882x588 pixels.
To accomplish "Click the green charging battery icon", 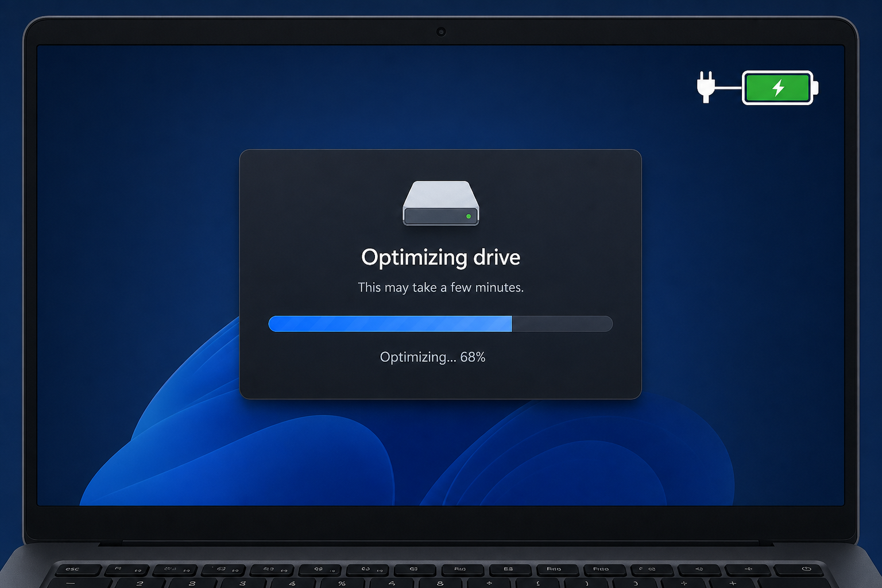I will pos(780,88).
